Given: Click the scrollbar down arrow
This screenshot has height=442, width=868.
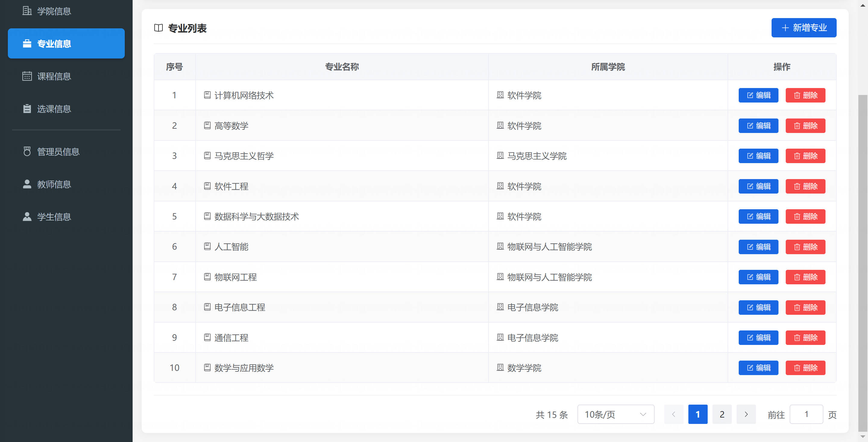Looking at the screenshot, I should click(862, 437).
